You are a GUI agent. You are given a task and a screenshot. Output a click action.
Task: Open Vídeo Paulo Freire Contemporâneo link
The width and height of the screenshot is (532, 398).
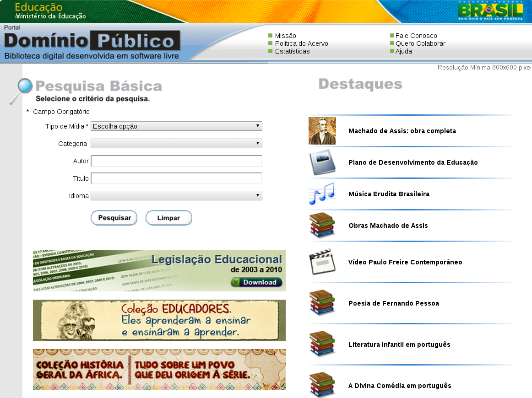tap(405, 262)
